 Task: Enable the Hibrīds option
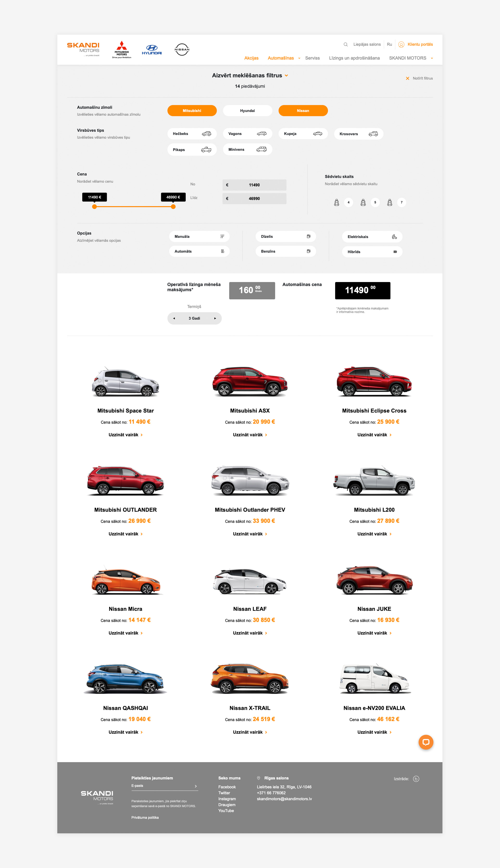pyautogui.click(x=372, y=252)
